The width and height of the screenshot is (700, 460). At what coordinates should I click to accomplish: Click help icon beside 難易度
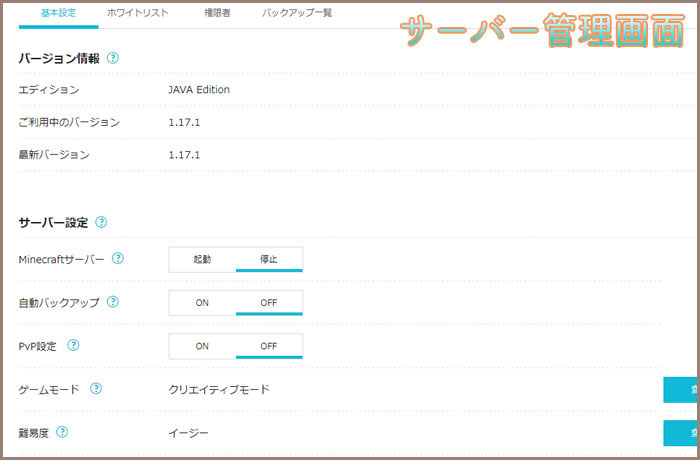(x=62, y=432)
